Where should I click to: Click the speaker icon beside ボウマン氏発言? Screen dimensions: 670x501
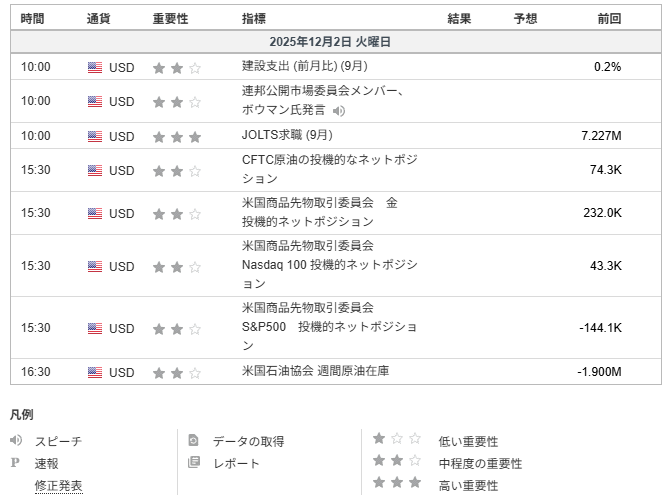click(339, 111)
